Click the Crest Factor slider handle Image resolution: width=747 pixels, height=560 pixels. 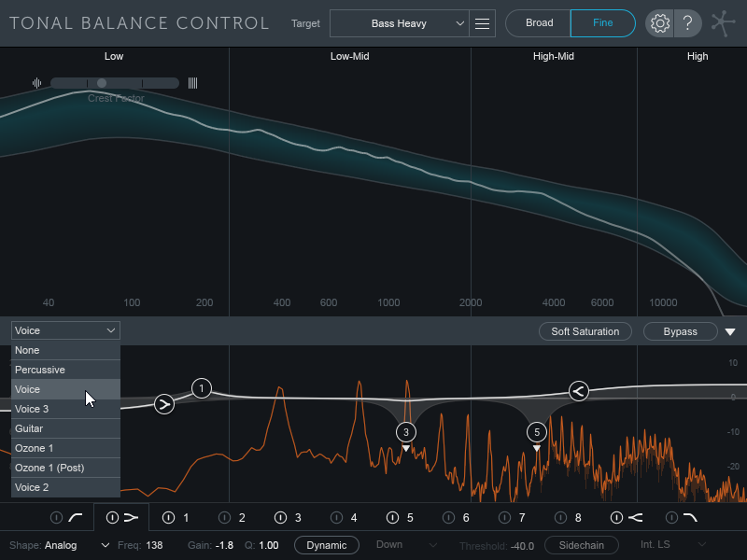[102, 83]
